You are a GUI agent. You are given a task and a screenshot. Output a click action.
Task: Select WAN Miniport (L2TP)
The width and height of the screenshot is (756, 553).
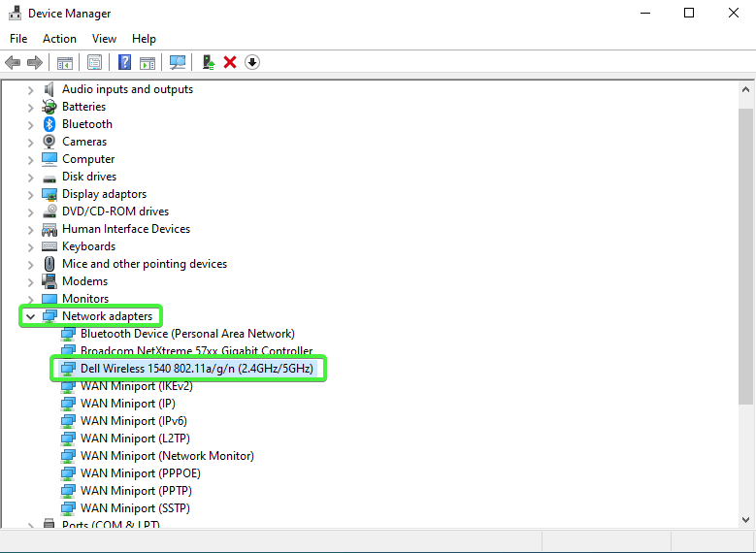[135, 439]
